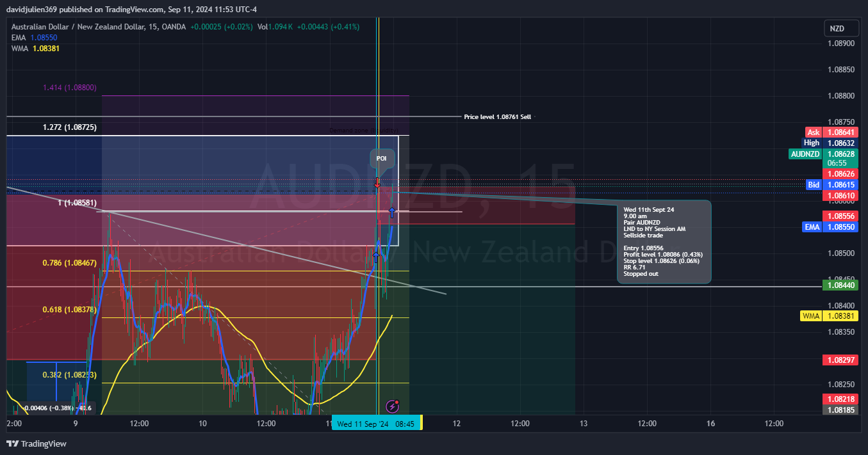Click the red down arrow under POI

coord(377,184)
